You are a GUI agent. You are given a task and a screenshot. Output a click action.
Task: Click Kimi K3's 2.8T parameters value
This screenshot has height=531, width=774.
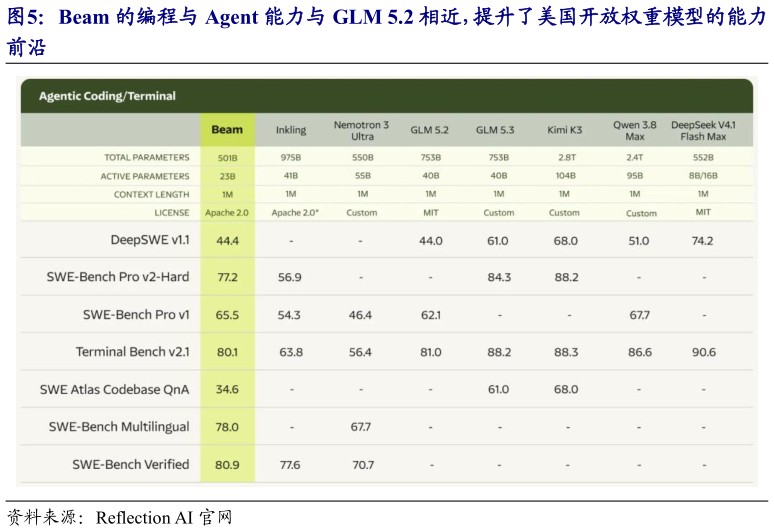[567, 157]
